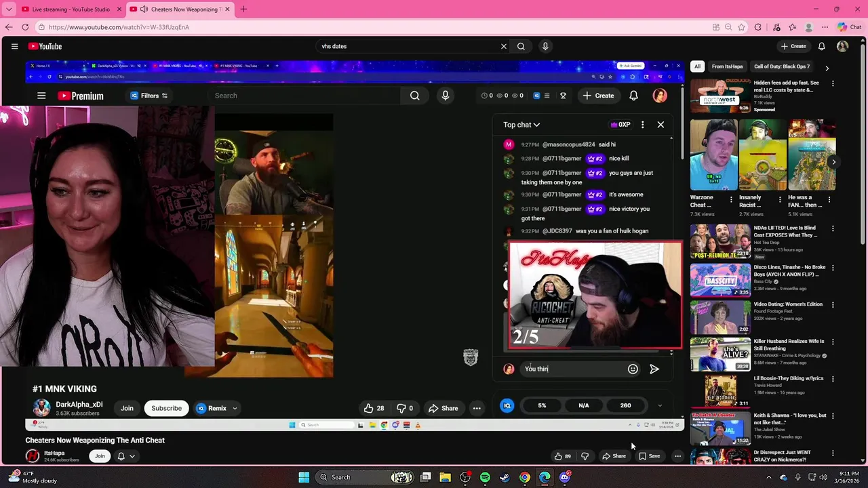The height and width of the screenshot is (488, 868).
Task: Start voice search with the microphone icon
Action: pyautogui.click(x=545, y=46)
